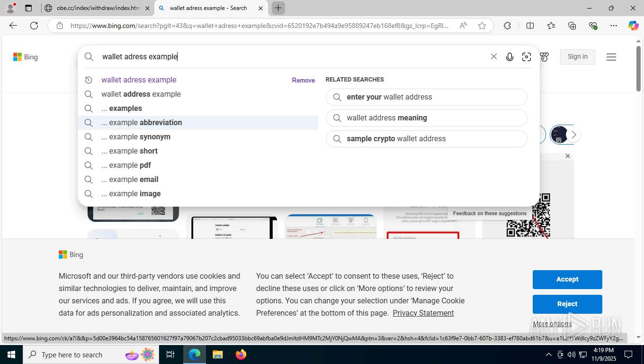The width and height of the screenshot is (644, 364).
Task: Open Browser essentials heart icon
Action: pos(593,26)
